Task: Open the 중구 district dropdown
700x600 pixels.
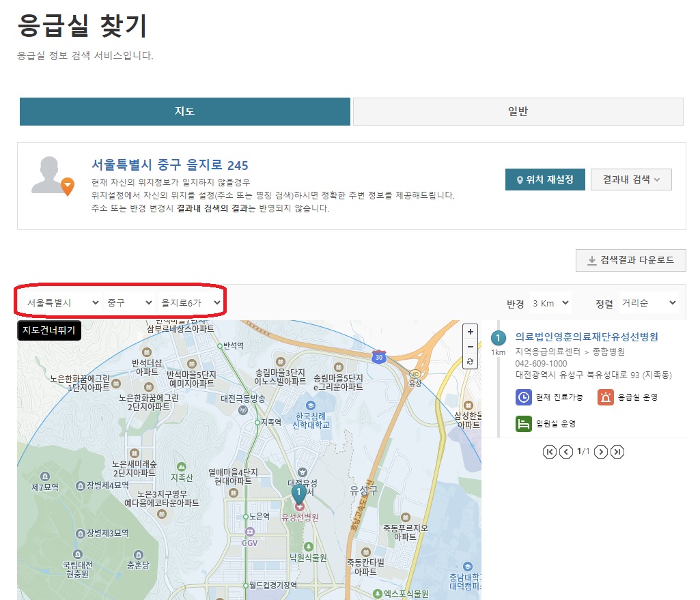Action: (130, 303)
